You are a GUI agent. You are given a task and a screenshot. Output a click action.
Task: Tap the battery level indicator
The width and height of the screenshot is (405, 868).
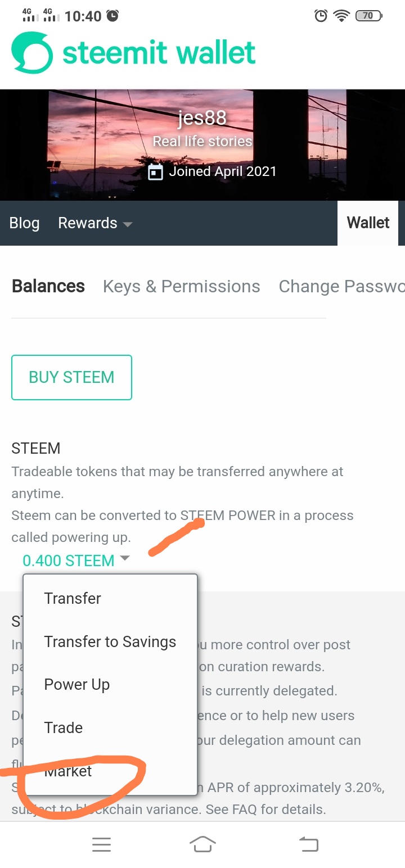click(x=368, y=16)
